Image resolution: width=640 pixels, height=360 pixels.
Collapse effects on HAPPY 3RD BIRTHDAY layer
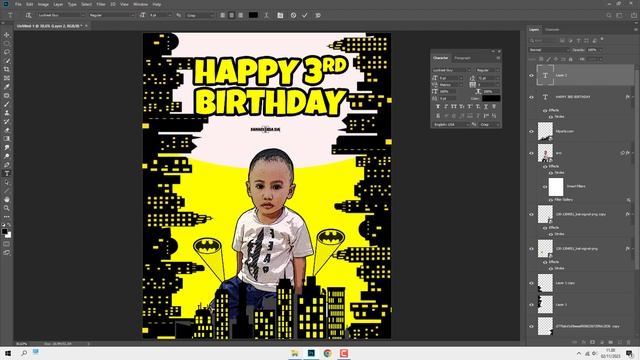tap(632, 97)
